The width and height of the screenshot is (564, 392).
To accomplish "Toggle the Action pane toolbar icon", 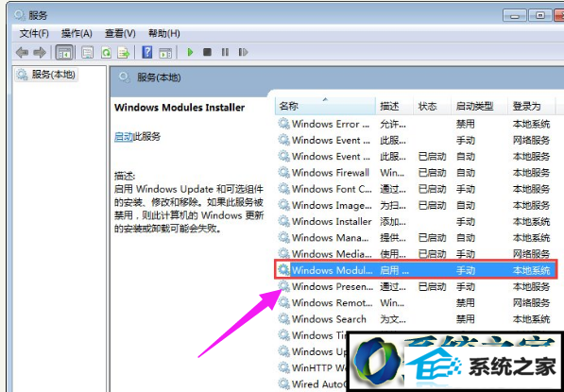I will tap(165, 53).
